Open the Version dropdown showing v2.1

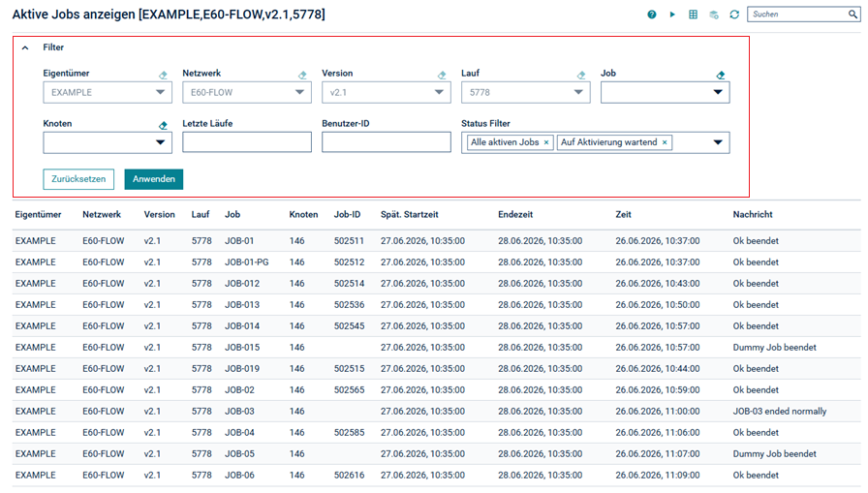tap(387, 92)
